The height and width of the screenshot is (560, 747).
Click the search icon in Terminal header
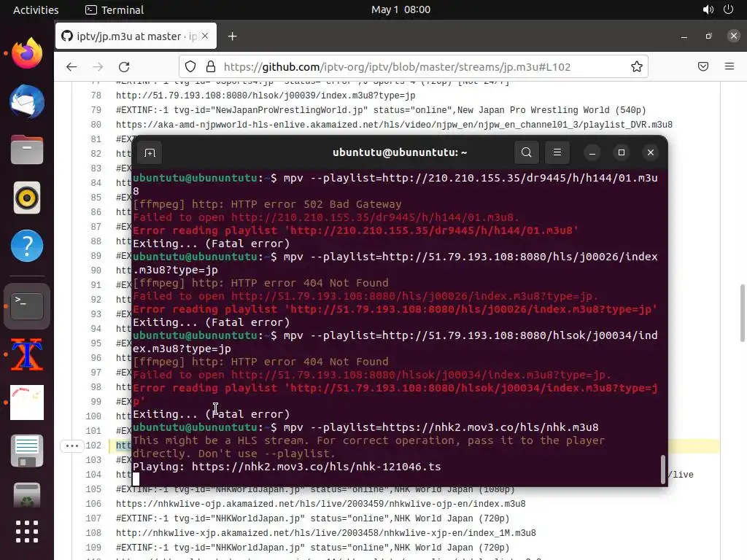click(x=527, y=152)
